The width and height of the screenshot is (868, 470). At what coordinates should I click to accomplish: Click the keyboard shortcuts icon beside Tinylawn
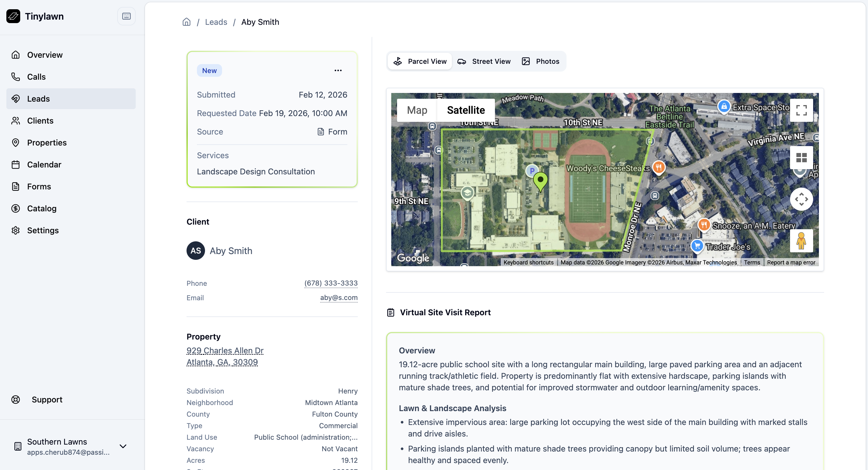126,16
